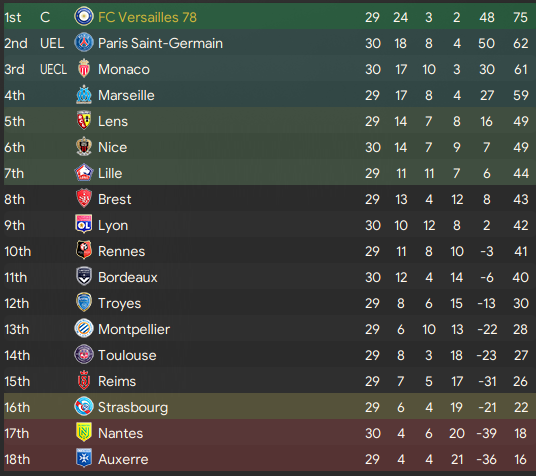Click the Nantes yellow club badge

(84, 432)
